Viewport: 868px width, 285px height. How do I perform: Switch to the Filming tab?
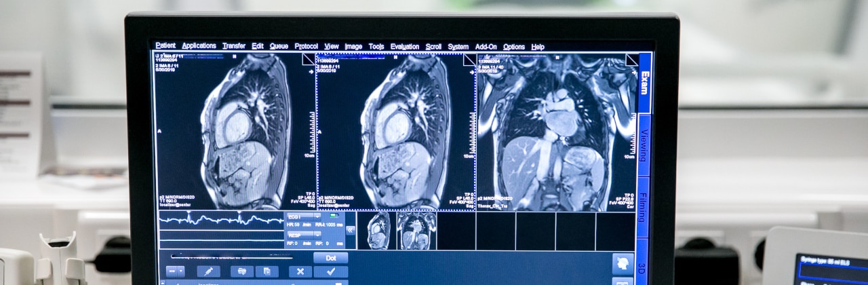[x=643, y=208]
